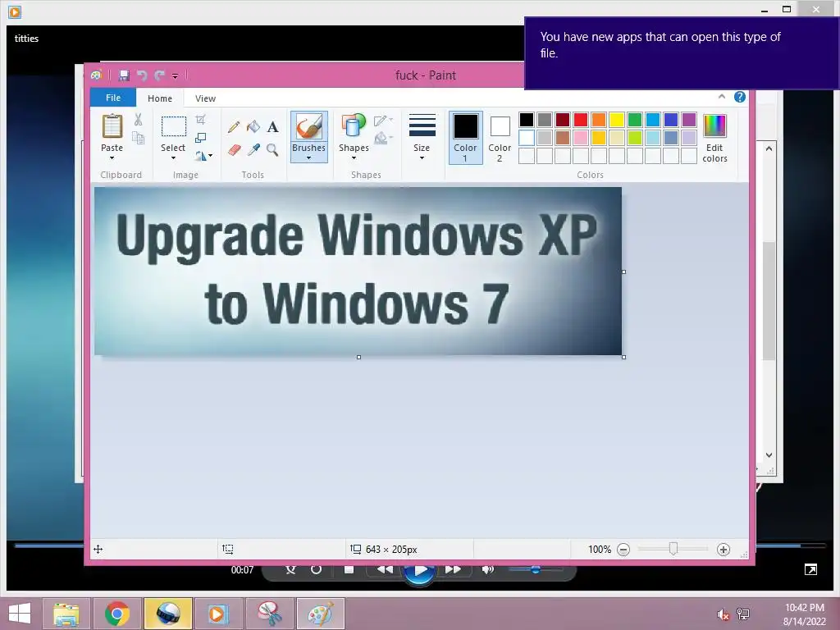Click the Undo arrow in Paint title bar
The image size is (840, 630).
tap(142, 75)
